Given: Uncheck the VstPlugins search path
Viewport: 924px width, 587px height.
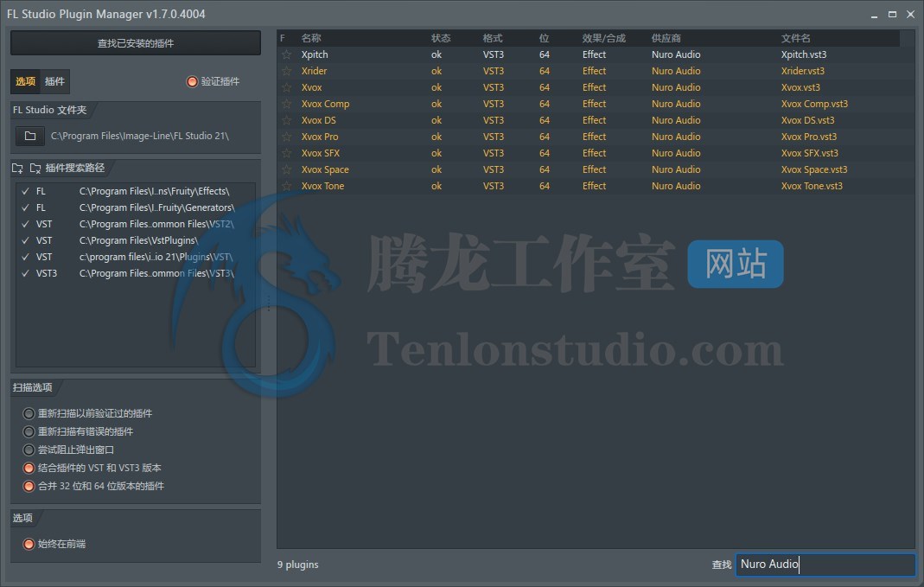Looking at the screenshot, I should point(25,240).
